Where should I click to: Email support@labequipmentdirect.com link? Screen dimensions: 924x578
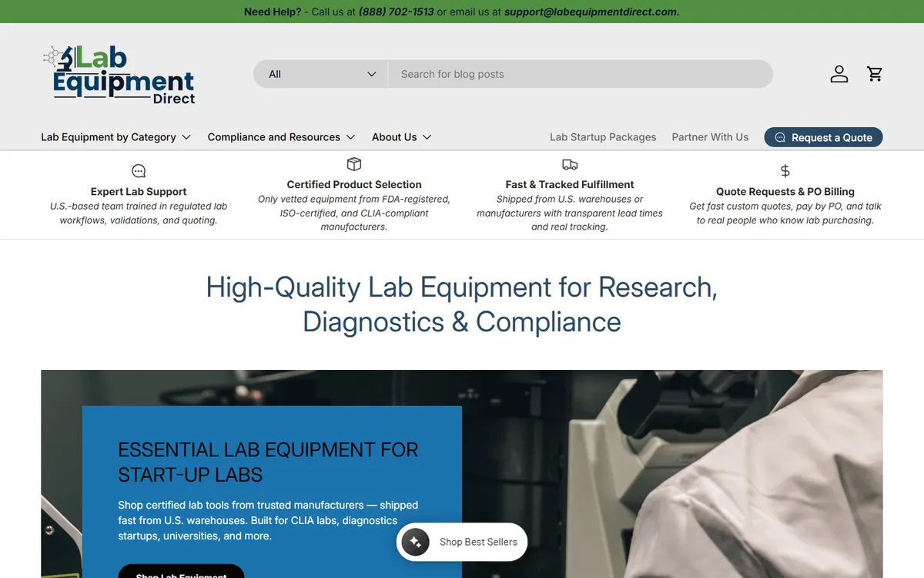pos(591,12)
